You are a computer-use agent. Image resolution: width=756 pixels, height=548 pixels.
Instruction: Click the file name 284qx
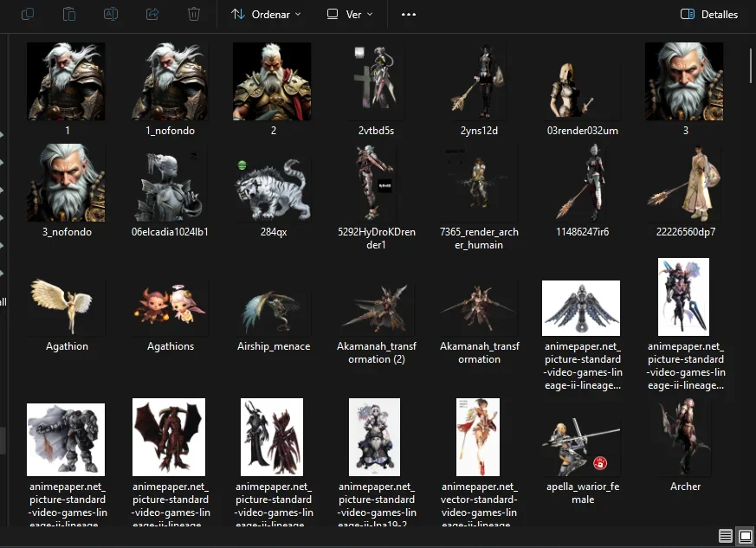(274, 232)
